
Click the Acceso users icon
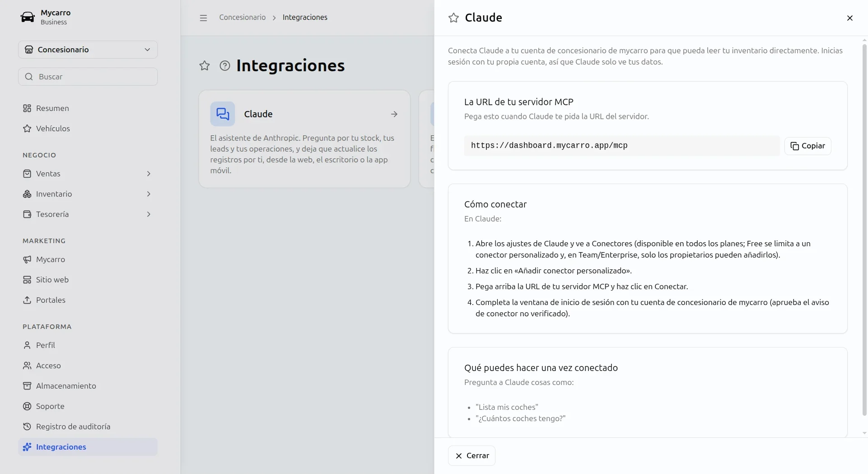pyautogui.click(x=27, y=366)
